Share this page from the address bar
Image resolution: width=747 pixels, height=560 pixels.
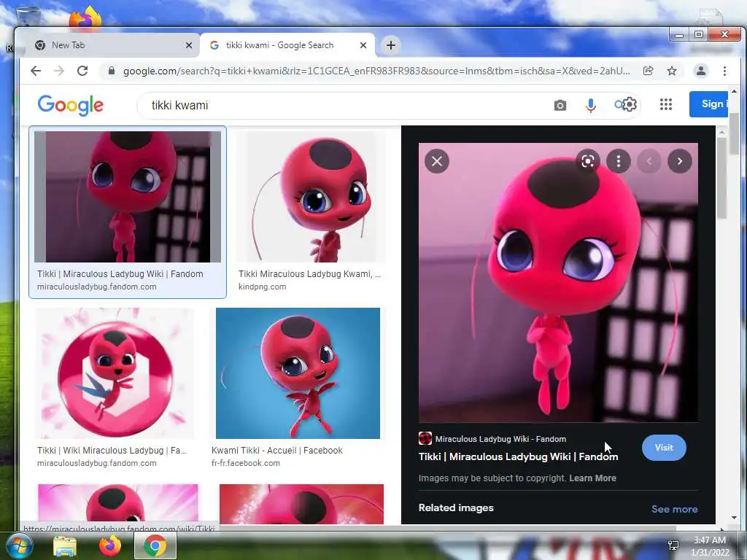[648, 71]
